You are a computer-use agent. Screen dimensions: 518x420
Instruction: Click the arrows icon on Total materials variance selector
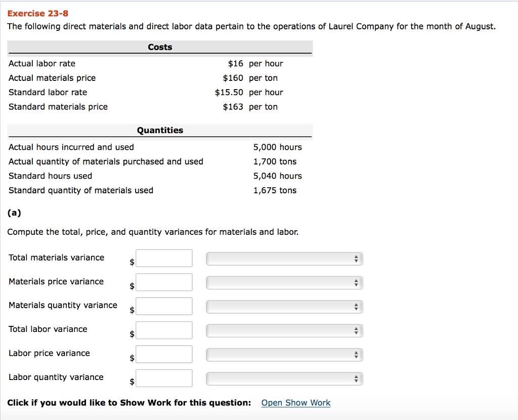tap(357, 258)
